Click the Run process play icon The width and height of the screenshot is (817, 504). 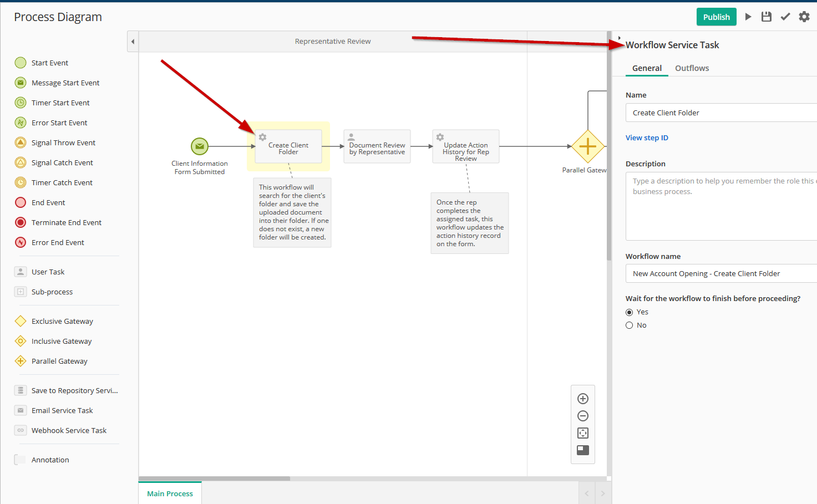pyautogui.click(x=748, y=17)
